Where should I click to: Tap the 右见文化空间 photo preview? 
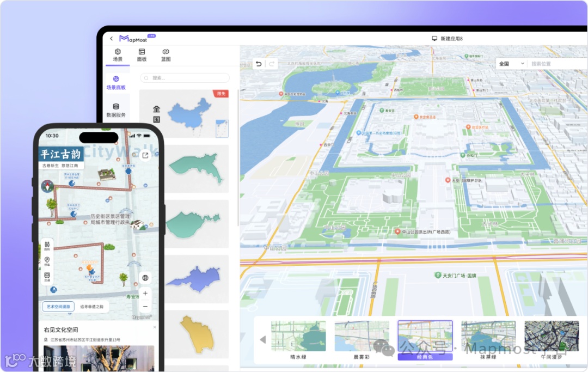(99, 358)
